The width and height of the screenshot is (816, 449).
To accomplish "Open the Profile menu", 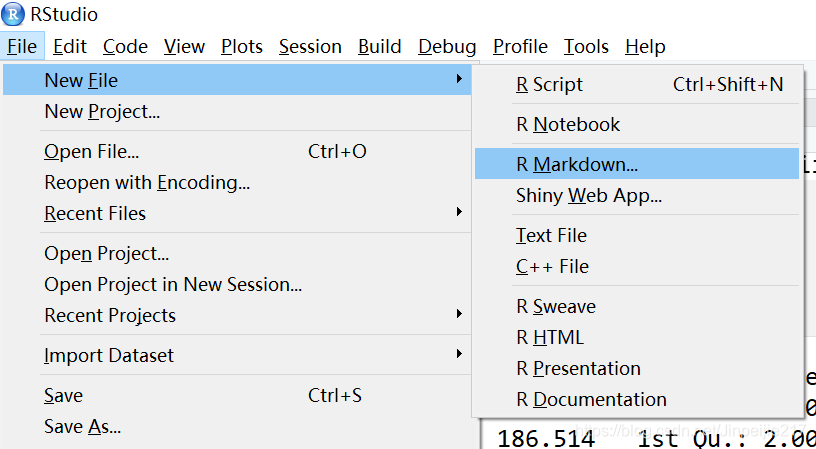I will [x=520, y=46].
